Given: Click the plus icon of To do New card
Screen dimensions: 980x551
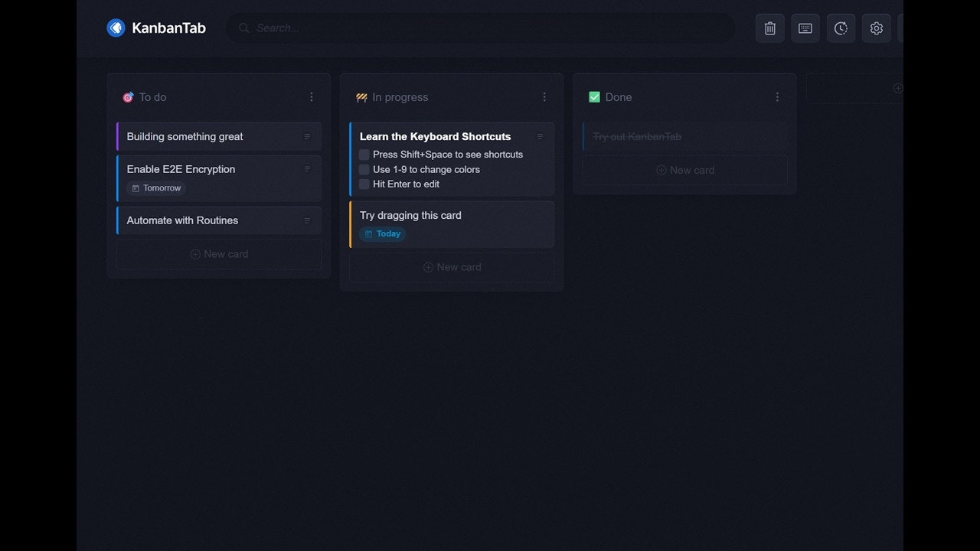Looking at the screenshot, I should 195,254.
